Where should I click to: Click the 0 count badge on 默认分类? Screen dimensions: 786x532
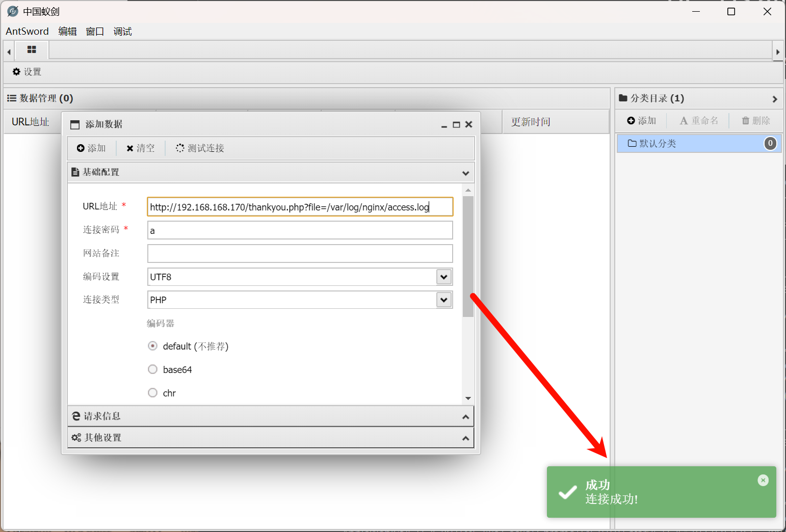click(770, 143)
